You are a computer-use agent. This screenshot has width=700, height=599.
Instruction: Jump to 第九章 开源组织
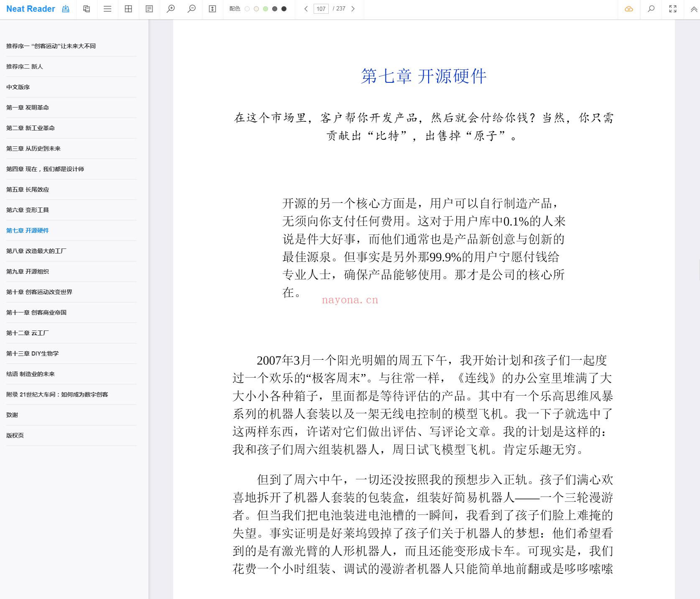pos(28,271)
